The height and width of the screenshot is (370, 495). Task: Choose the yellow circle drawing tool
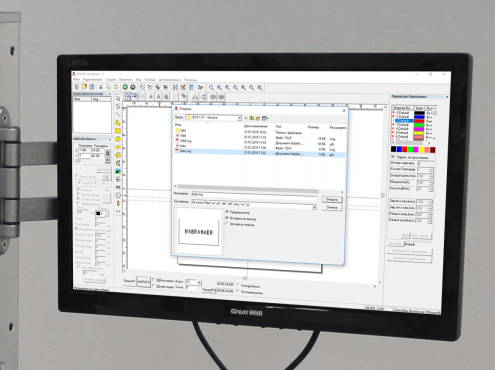click(x=118, y=139)
